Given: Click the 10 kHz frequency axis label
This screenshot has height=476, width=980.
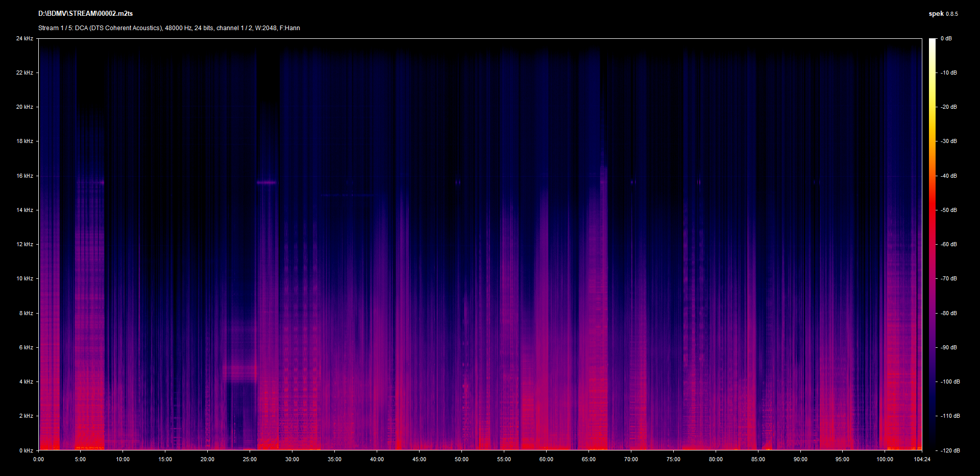Looking at the screenshot, I should (24, 278).
